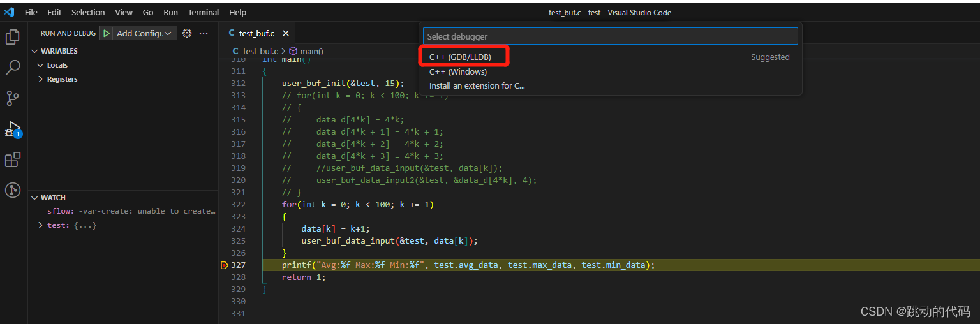Click 'return 1;' on line 328

click(304, 277)
